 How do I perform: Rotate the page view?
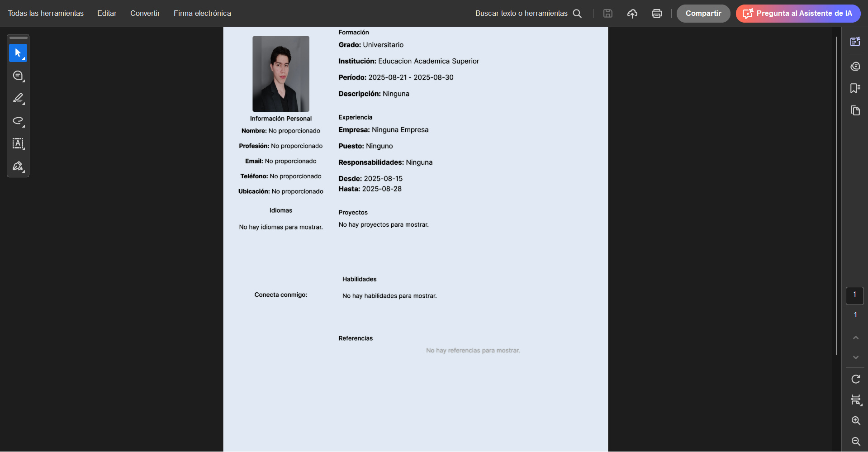pyautogui.click(x=855, y=379)
